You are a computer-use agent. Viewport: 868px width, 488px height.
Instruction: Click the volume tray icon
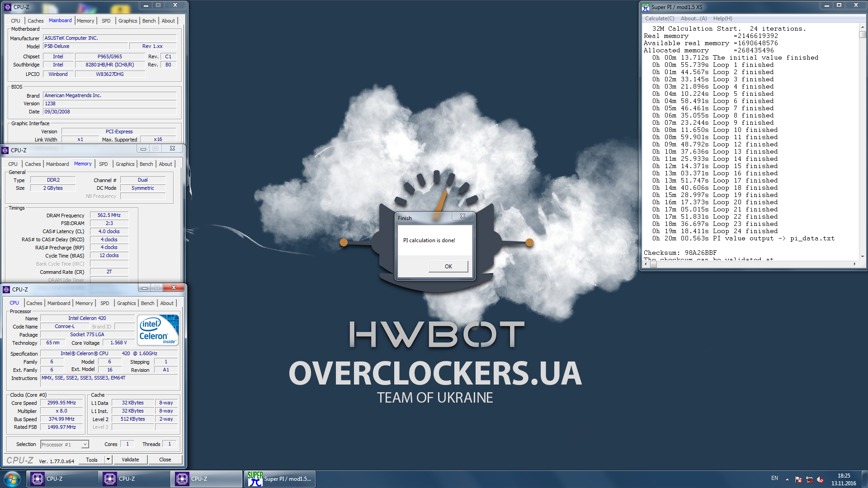tap(820, 479)
